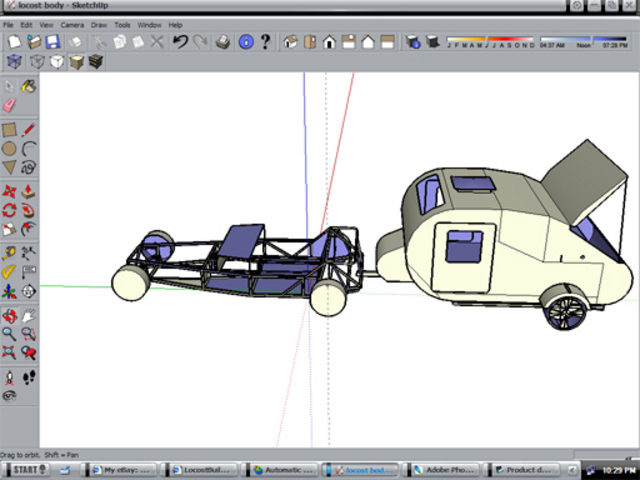The height and width of the screenshot is (480, 640).
Task: Click the Redo arrow icon
Action: click(x=200, y=42)
